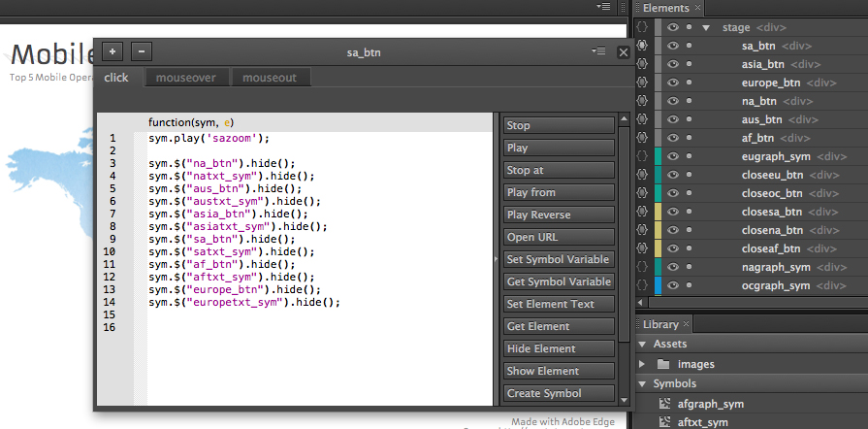
Task: Click the minus button to remove the event
Action: (x=141, y=51)
